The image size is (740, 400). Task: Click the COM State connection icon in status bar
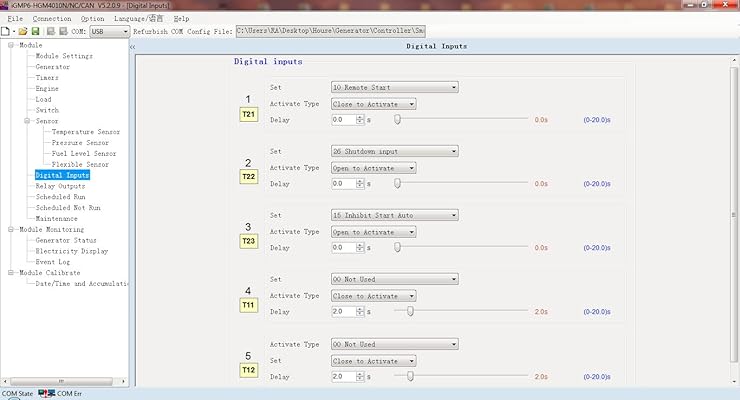coord(47,393)
